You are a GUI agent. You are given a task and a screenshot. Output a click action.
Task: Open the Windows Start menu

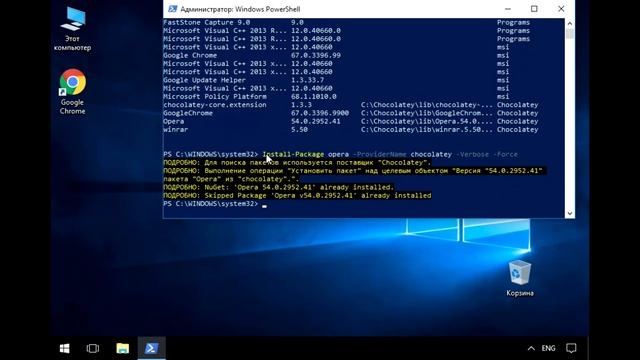click(64, 348)
